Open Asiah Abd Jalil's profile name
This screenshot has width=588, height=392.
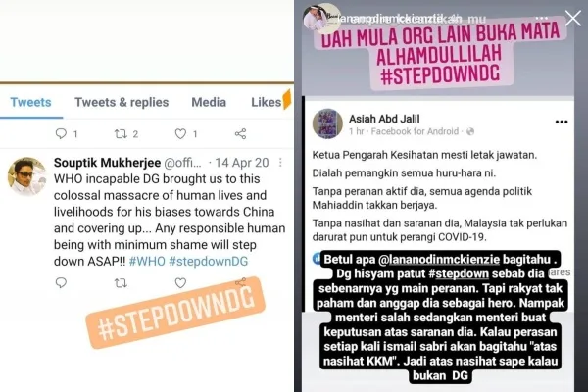384,119
